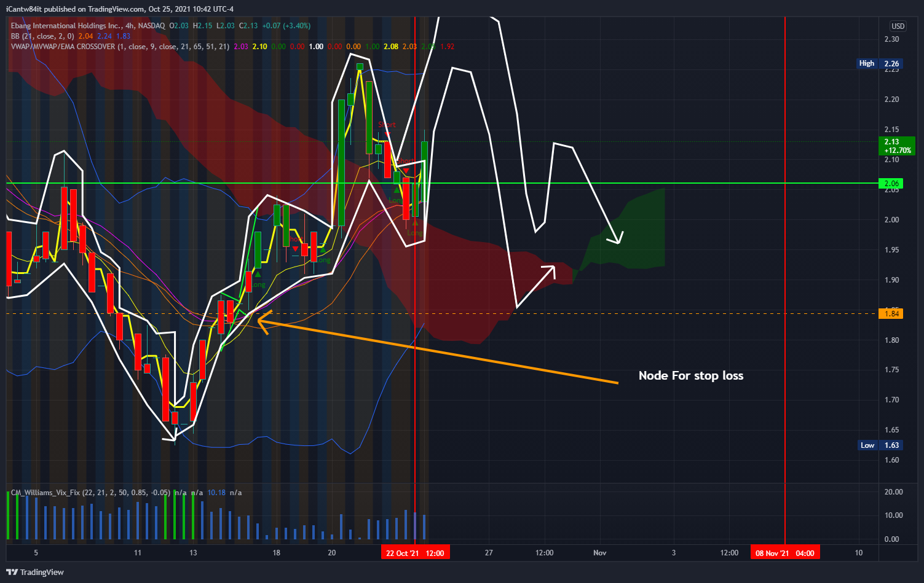Click the close value C2.13 in the legend
924x583 pixels.
point(248,26)
